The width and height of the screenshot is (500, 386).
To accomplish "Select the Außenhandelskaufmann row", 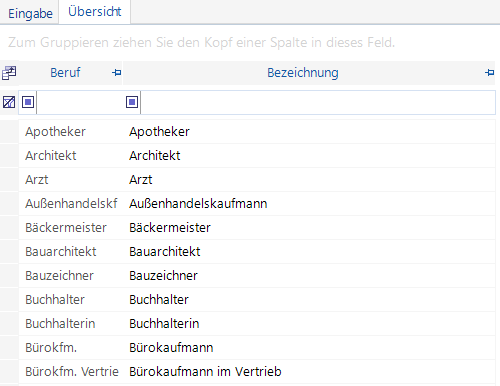I will coord(257,204).
